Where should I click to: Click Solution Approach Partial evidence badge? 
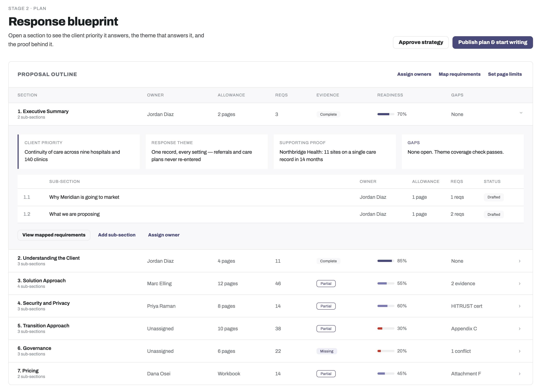click(326, 284)
